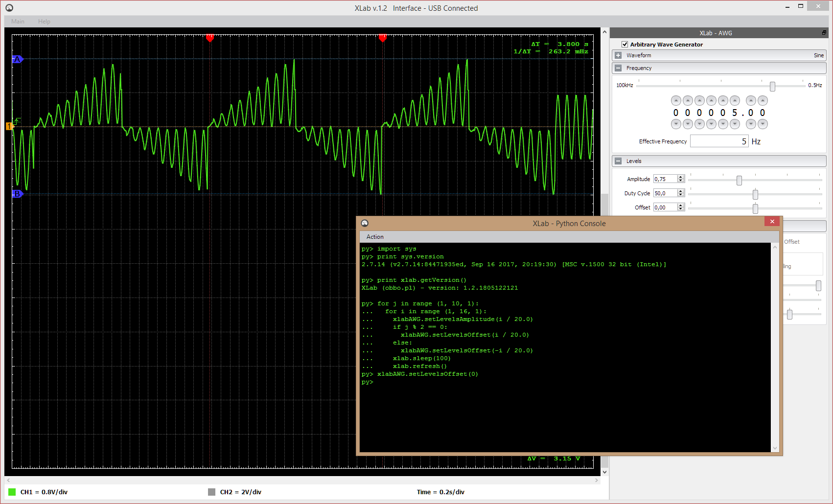This screenshot has height=504, width=833.
Task: Click the Amplitude value field
Action: click(665, 179)
